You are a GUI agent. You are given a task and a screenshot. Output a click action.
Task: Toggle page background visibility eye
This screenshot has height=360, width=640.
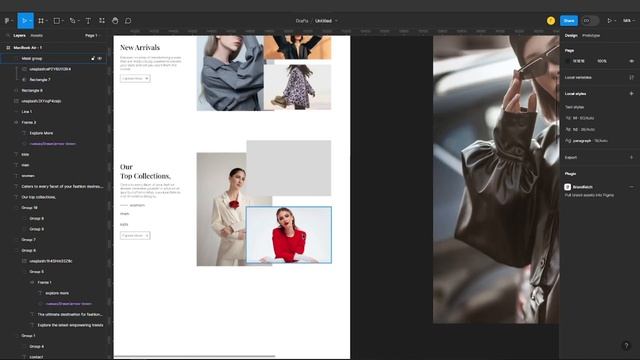[631, 61]
